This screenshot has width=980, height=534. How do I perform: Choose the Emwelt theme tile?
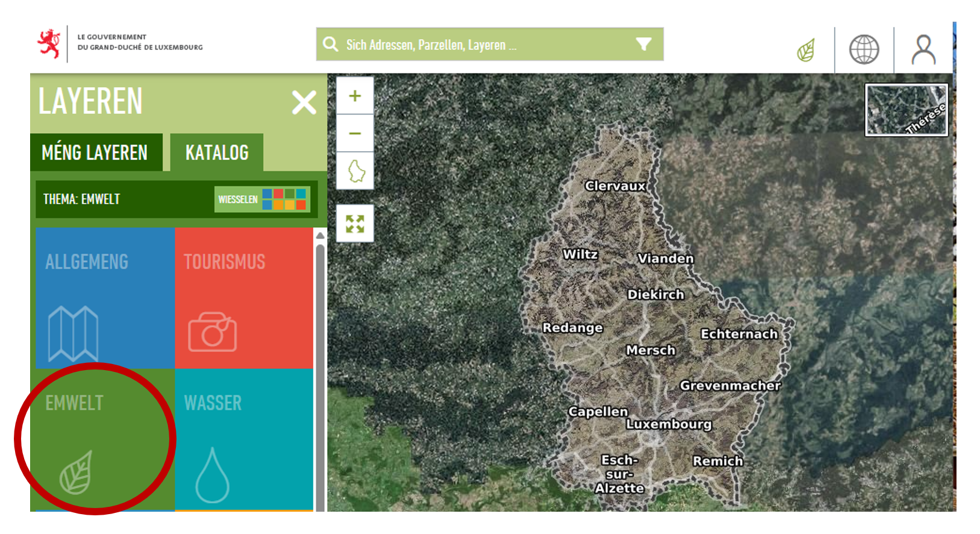coord(102,440)
